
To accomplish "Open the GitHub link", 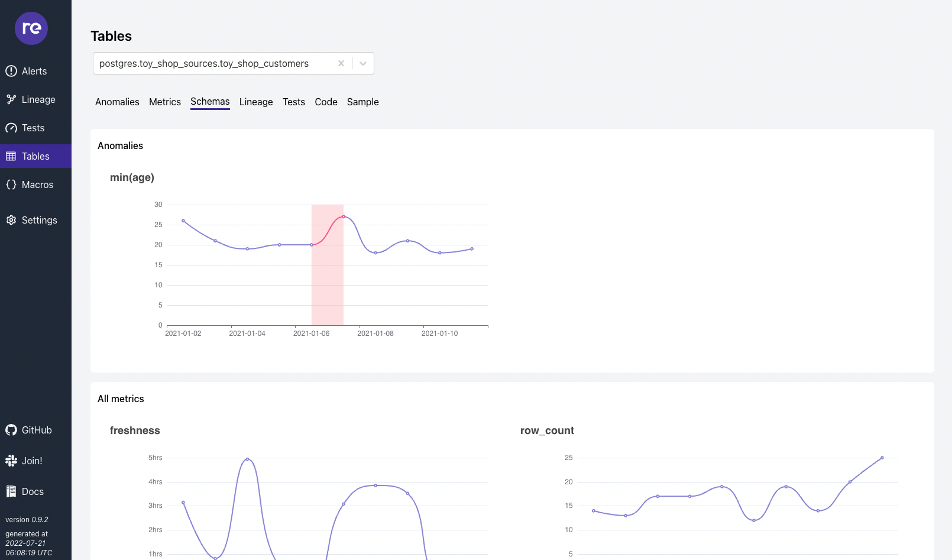I will tap(35, 430).
